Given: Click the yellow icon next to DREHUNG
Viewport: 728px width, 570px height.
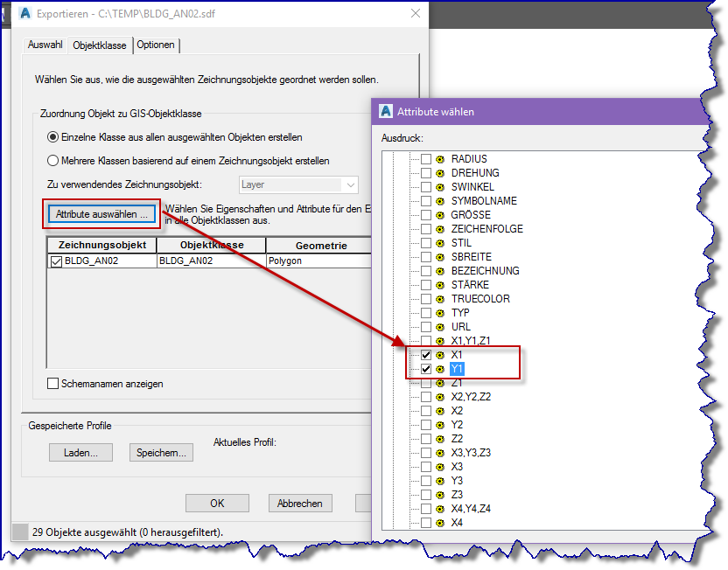Looking at the screenshot, I should 439,172.
